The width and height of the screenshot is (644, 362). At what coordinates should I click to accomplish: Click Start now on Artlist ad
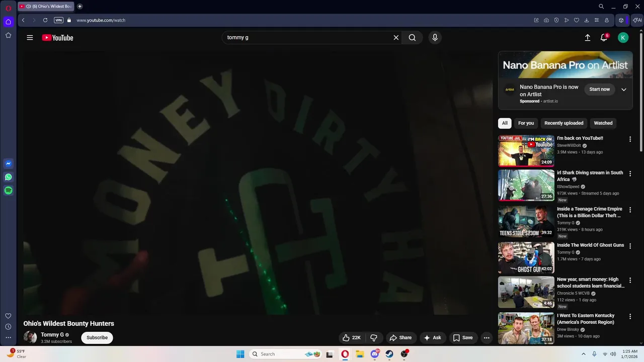[599, 89]
